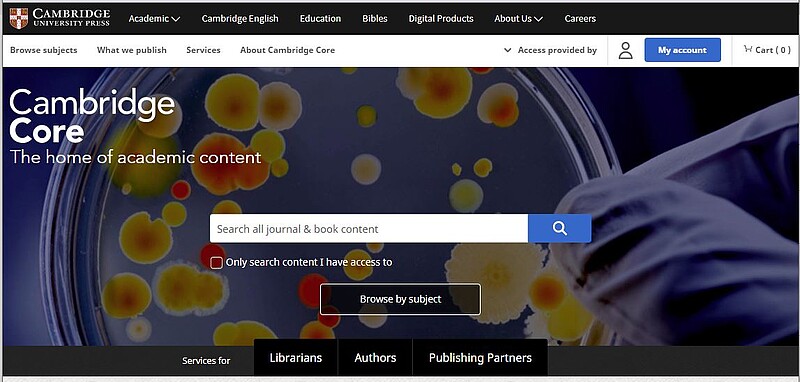800x382 pixels.
Task: Open About Cambridge Core link
Action: [x=288, y=50]
